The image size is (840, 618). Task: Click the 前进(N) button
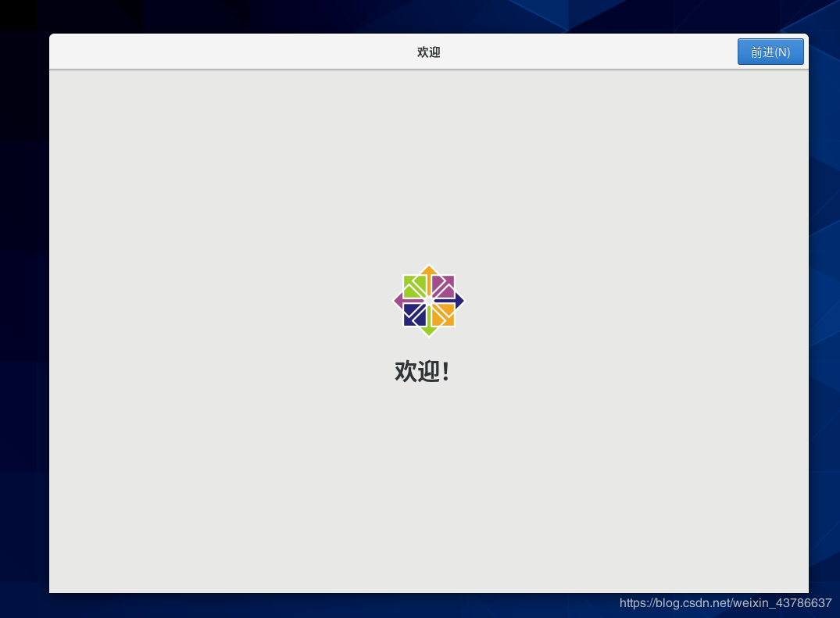(x=770, y=52)
